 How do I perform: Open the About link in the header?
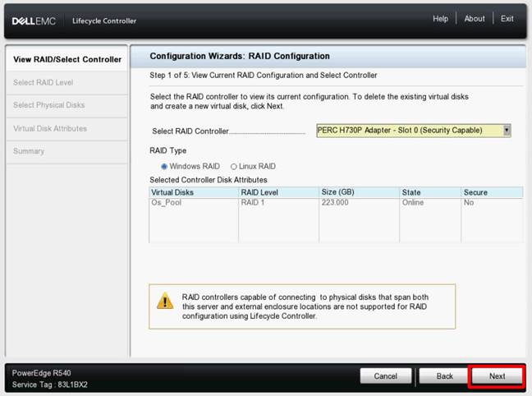click(474, 19)
